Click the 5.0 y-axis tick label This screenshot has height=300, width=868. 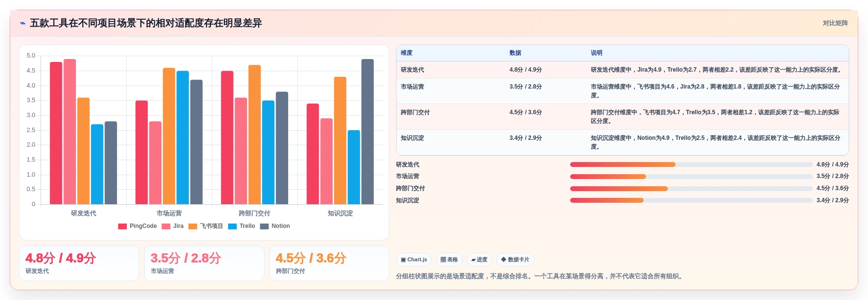click(31, 56)
